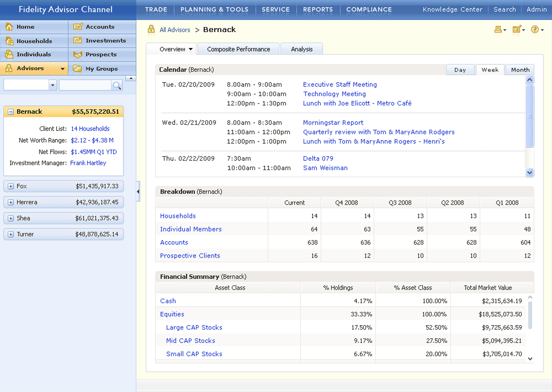This screenshot has height=392, width=552.
Task: Open the Households icon in the sidebar
Action: pos(9,41)
